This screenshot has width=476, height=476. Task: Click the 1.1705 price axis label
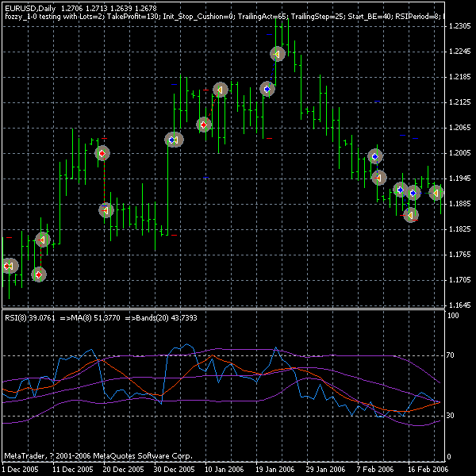(x=459, y=279)
